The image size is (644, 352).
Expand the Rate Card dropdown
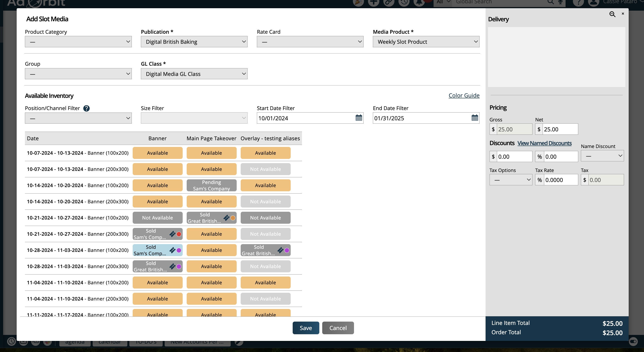coord(310,42)
